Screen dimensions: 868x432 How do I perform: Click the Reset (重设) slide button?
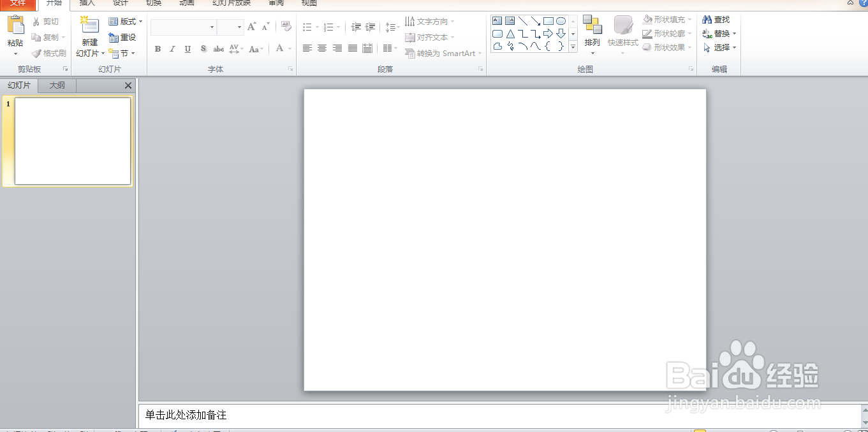tap(122, 38)
